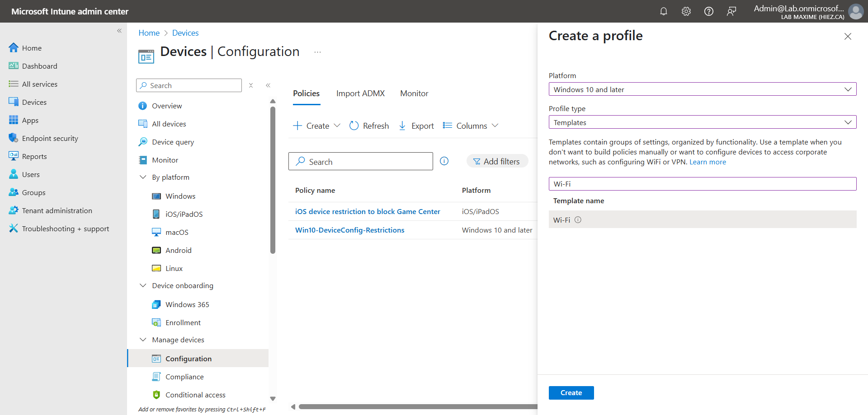Open notifications bell icon
868x415 pixels.
point(663,11)
